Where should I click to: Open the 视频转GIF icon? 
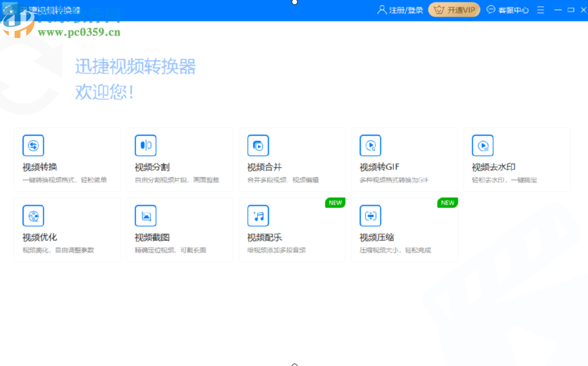tap(370, 145)
